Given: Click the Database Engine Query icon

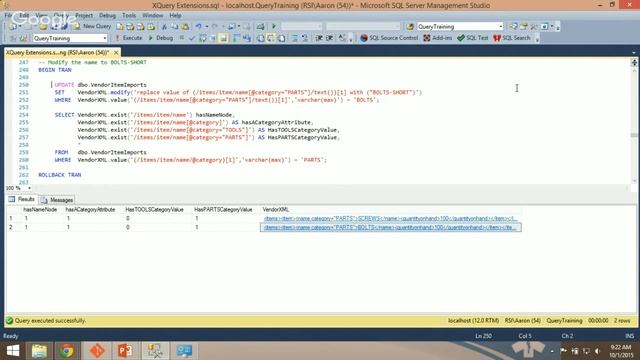Looking at the screenshot, I should 120,27.
